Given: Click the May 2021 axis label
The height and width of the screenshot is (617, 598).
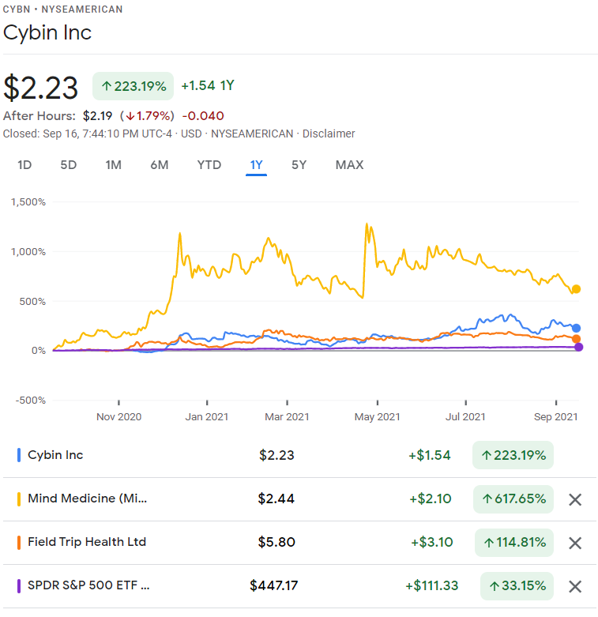Looking at the screenshot, I should coord(377,417).
